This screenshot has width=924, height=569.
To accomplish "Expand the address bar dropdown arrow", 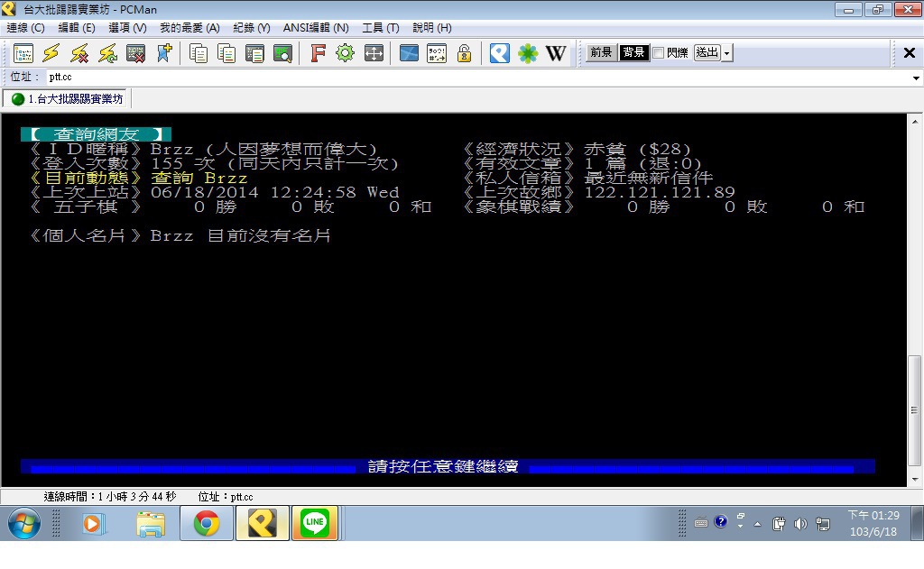I will coord(916,78).
